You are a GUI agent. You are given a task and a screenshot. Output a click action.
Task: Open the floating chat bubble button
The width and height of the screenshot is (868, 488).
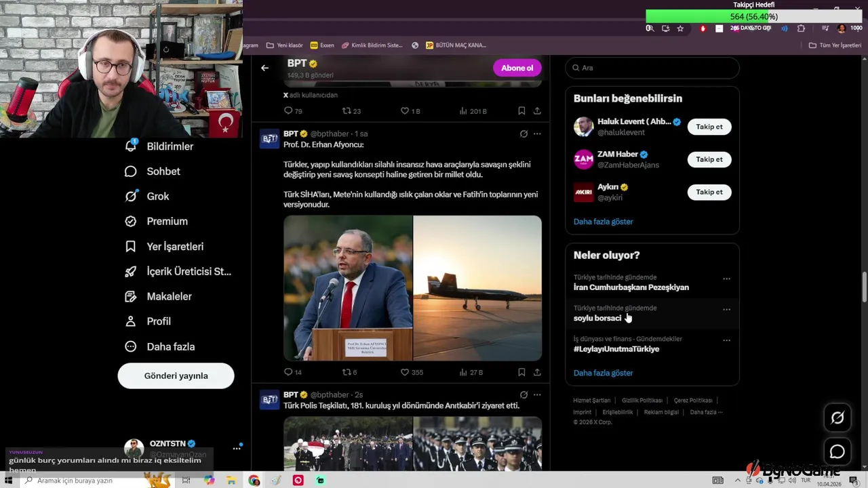[837, 451]
